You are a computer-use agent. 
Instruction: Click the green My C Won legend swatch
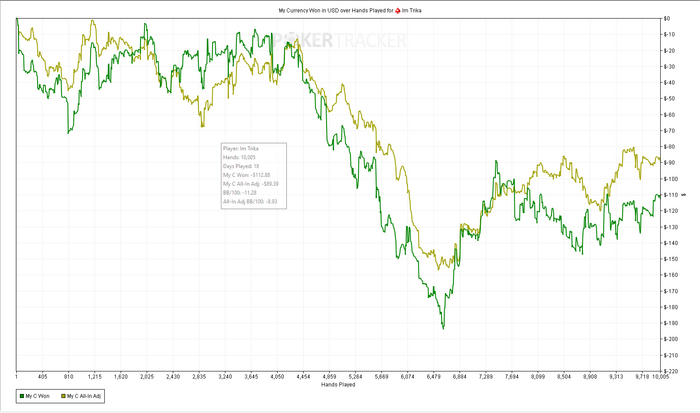click(x=21, y=396)
